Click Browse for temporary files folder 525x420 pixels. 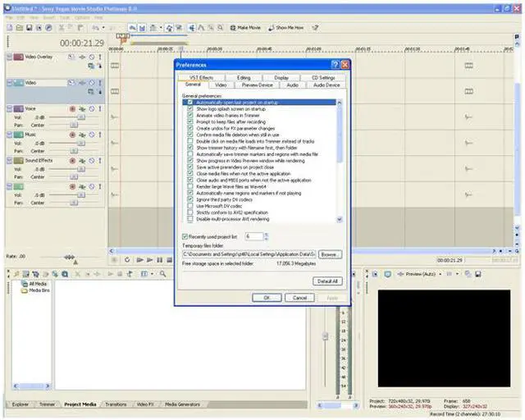pos(330,254)
